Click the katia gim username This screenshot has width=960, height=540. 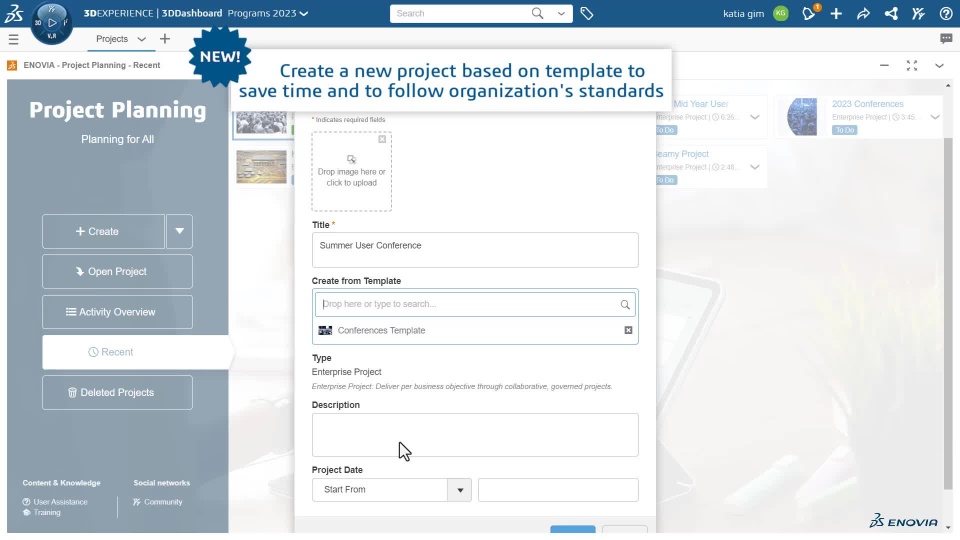(x=743, y=13)
